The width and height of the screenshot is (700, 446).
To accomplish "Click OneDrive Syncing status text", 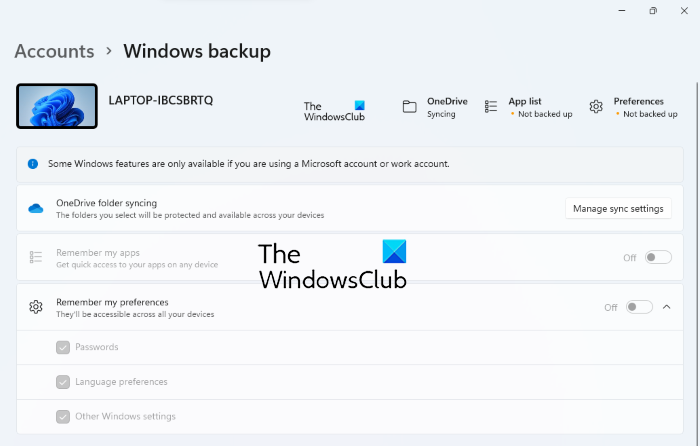I will pyautogui.click(x=441, y=114).
